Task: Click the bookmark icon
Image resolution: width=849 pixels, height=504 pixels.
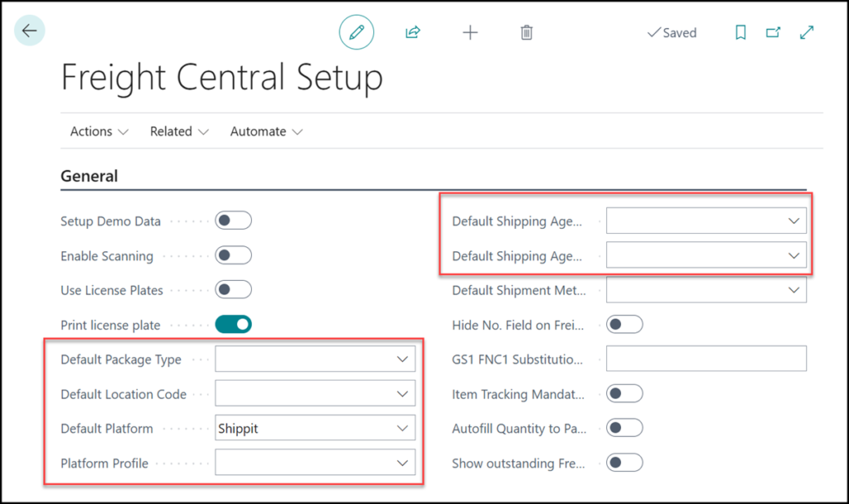Action: point(740,32)
